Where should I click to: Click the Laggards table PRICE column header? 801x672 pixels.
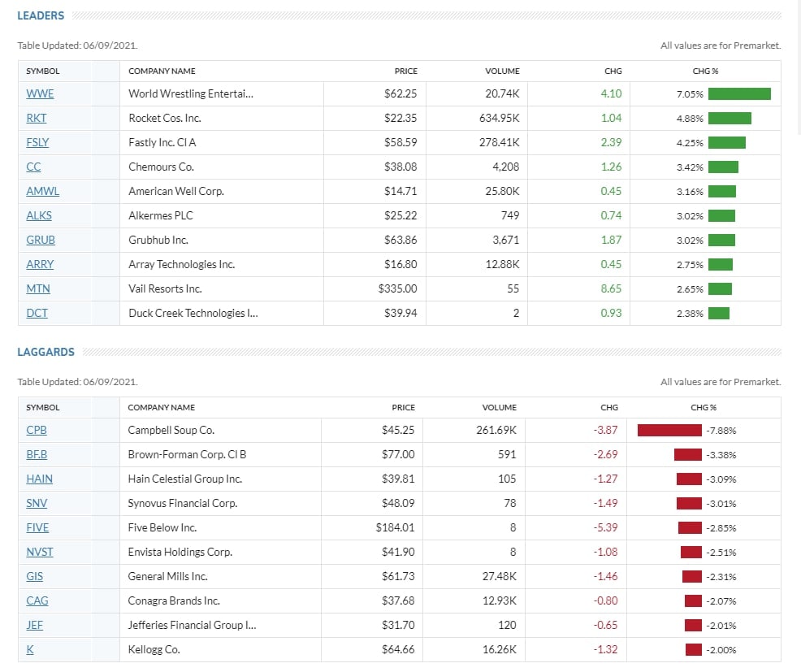pyautogui.click(x=403, y=407)
